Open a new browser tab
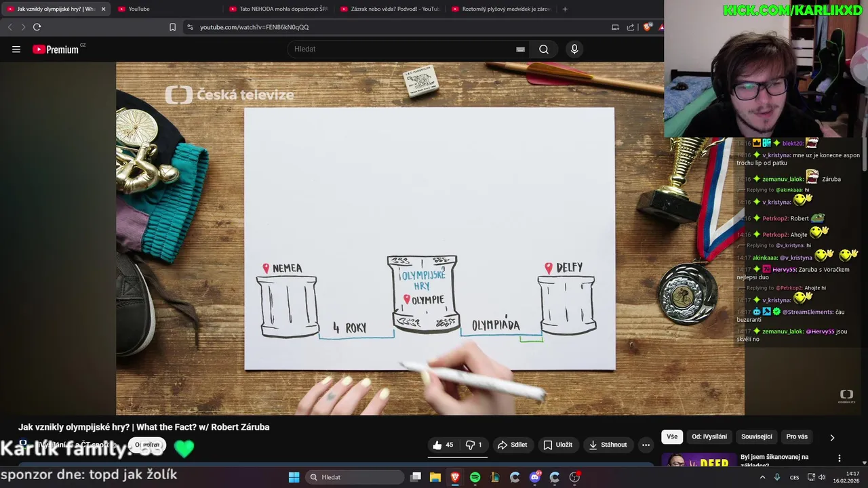 [x=565, y=9]
